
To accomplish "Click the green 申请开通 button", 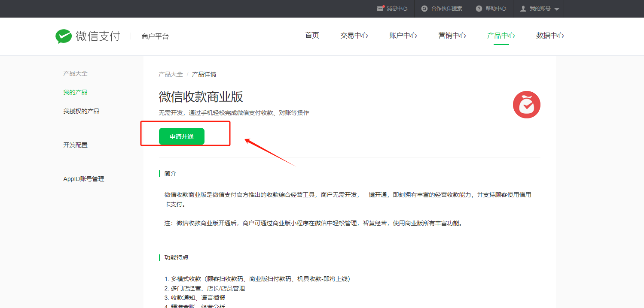I will click(x=182, y=136).
